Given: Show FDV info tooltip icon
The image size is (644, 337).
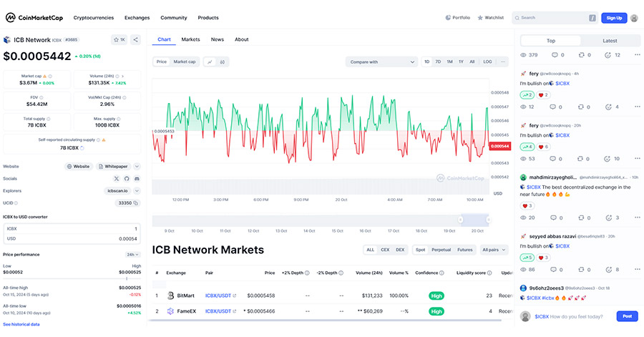Looking at the screenshot, I should [41, 98].
